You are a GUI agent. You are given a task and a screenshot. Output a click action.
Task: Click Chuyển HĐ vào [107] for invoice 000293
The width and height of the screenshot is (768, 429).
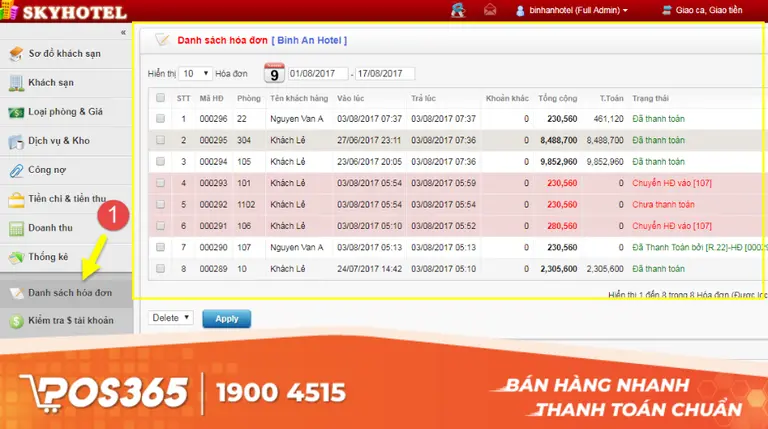pyautogui.click(x=672, y=183)
